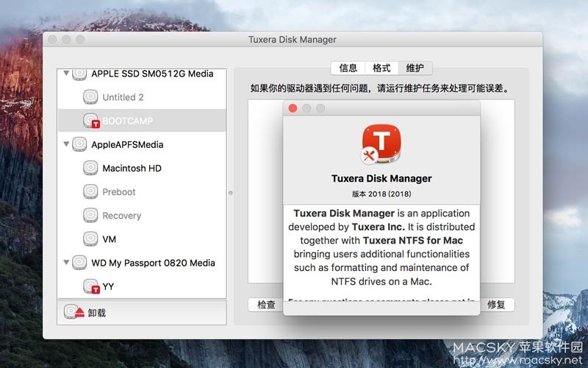Click the YY volume icon with Tuxera badge
Viewport: 588px width, 368px height.
coord(91,286)
